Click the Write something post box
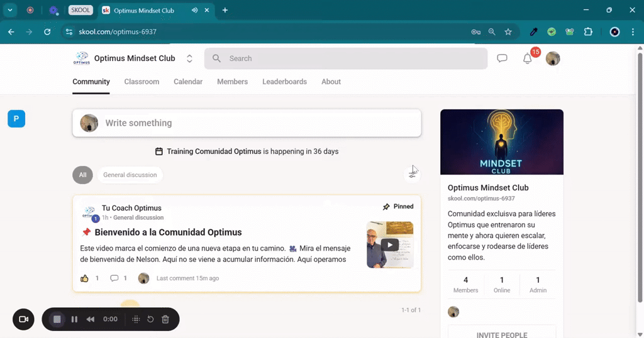644x338 pixels. tap(247, 123)
